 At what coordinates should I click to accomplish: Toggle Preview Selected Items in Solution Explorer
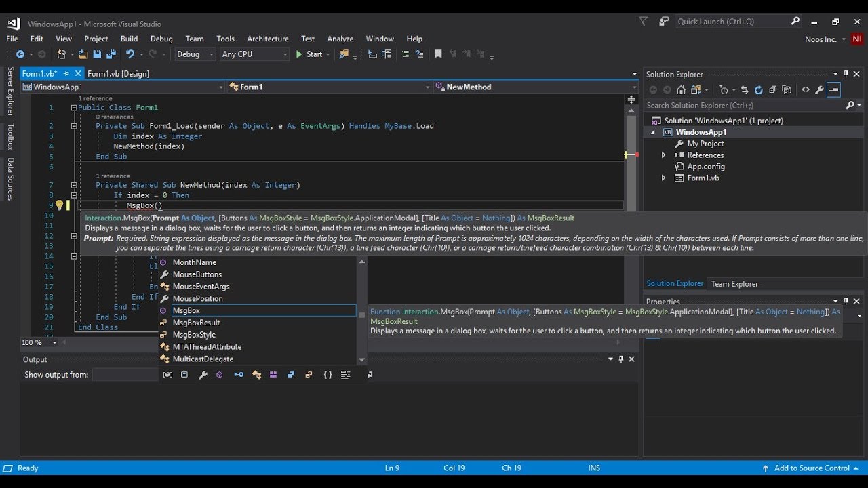833,89
